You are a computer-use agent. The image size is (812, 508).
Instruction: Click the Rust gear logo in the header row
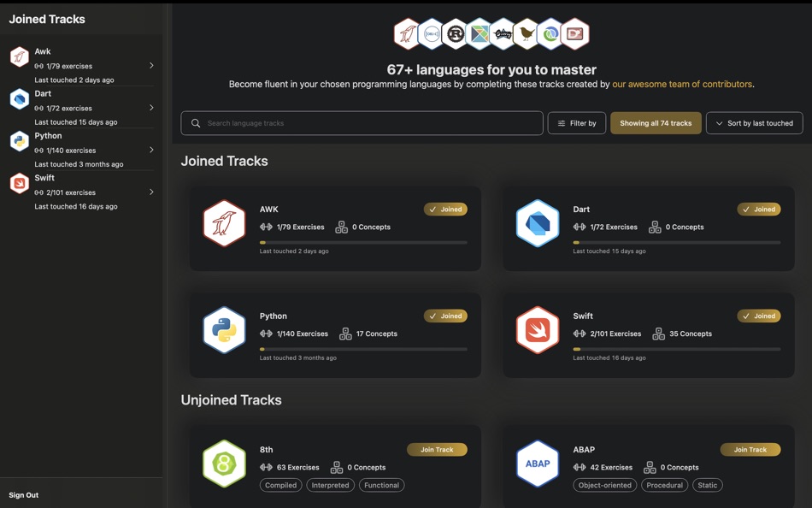point(456,34)
